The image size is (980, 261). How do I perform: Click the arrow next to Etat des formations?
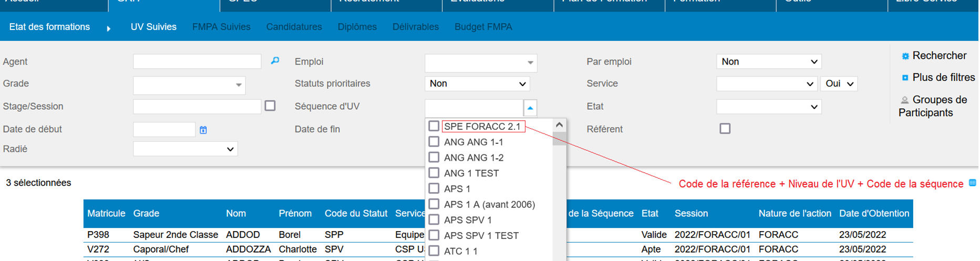109,28
